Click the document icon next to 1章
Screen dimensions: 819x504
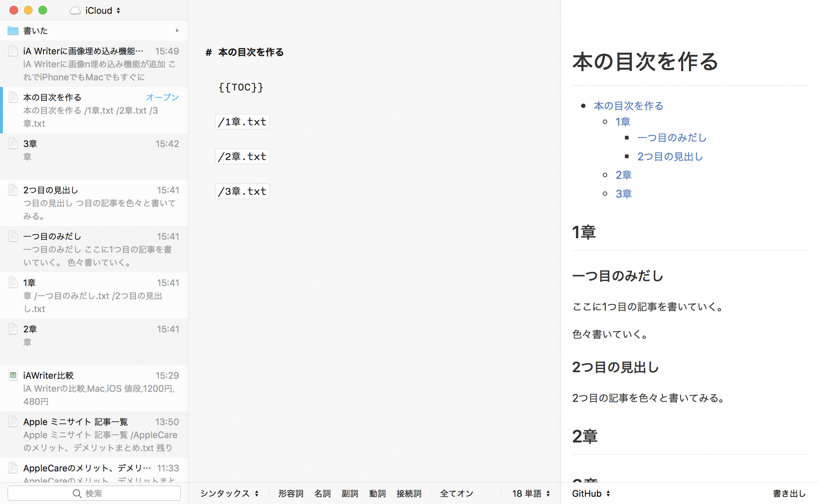point(13,283)
